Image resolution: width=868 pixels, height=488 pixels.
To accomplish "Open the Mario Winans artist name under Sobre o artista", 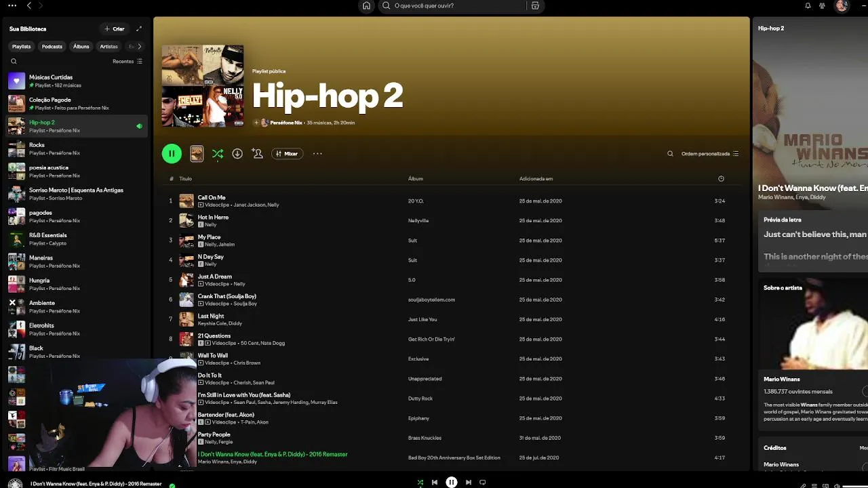I will (x=782, y=380).
